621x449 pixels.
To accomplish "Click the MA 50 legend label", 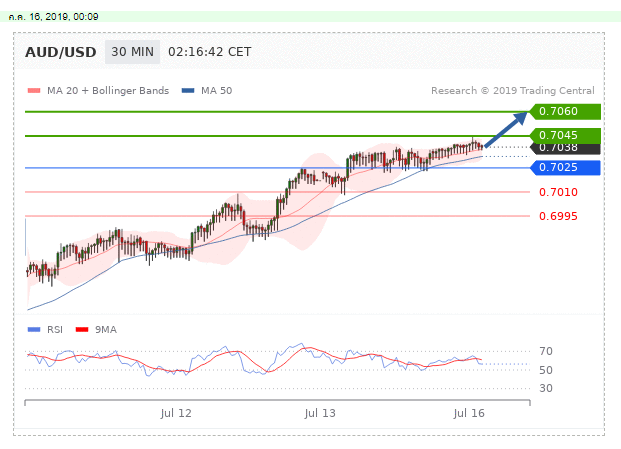I will click(x=216, y=91).
